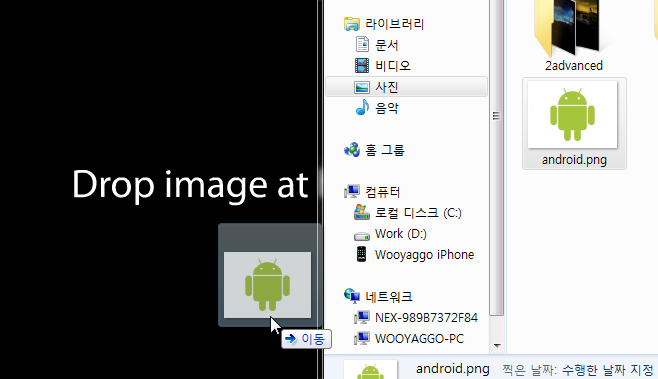Open the 라이브러리 library folder icon

[352, 24]
